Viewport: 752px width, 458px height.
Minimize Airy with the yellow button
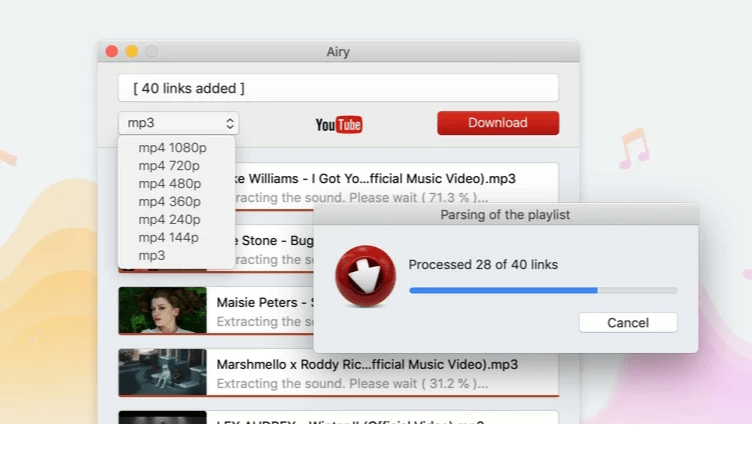[132, 51]
